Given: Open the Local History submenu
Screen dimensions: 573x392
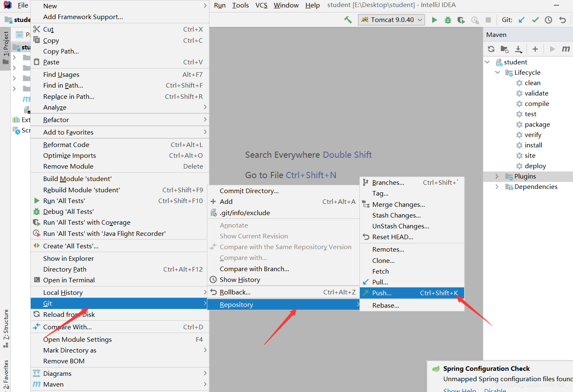Looking at the screenshot, I should (120, 292).
